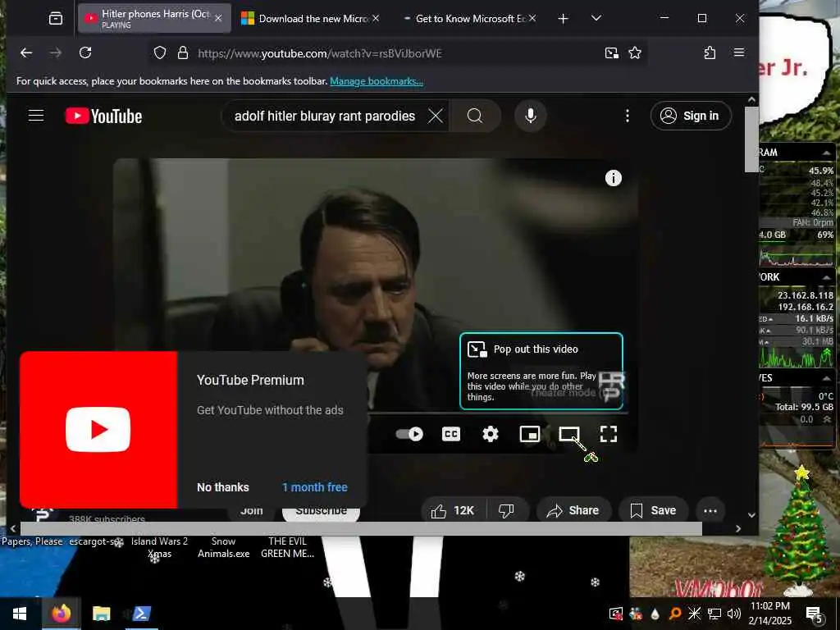Show video info cards icon
Screen dimensions: 840x630
coord(614,178)
